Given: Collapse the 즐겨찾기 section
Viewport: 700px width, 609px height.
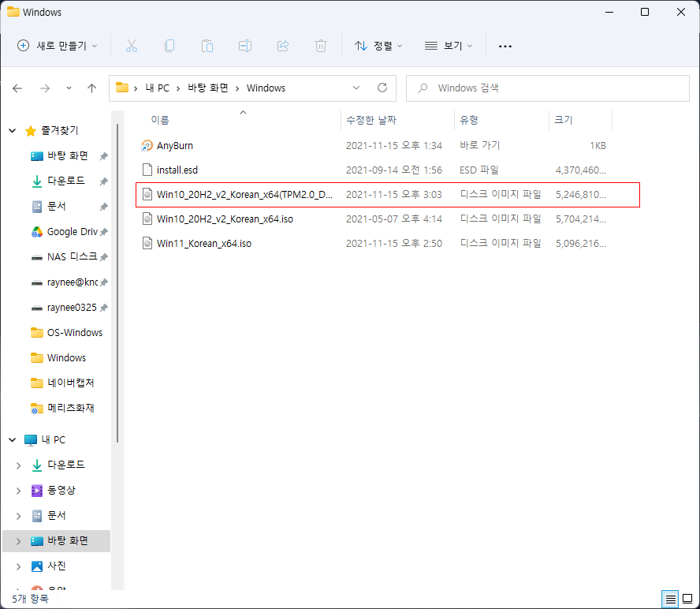Looking at the screenshot, I should (x=13, y=130).
